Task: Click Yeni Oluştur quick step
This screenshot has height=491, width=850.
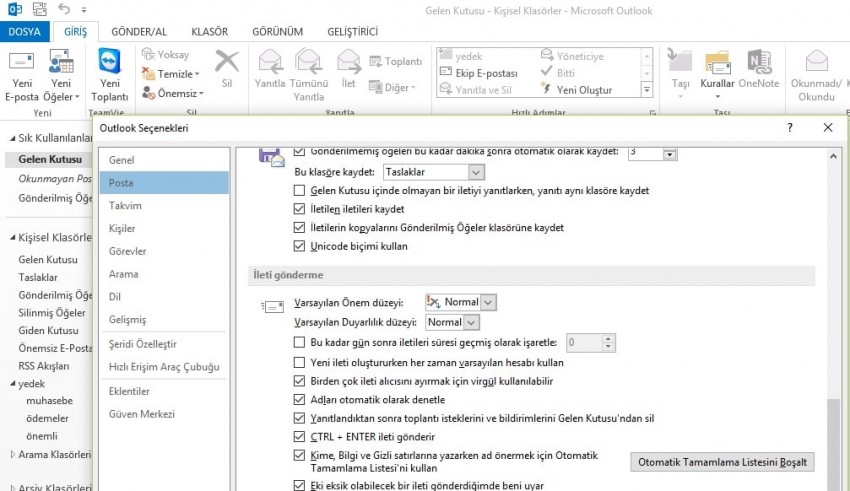Action: (x=576, y=89)
